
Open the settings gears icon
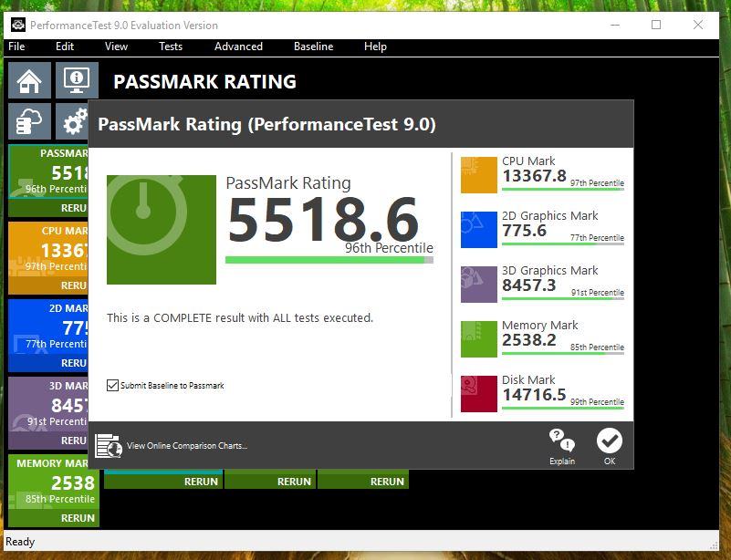[72, 121]
